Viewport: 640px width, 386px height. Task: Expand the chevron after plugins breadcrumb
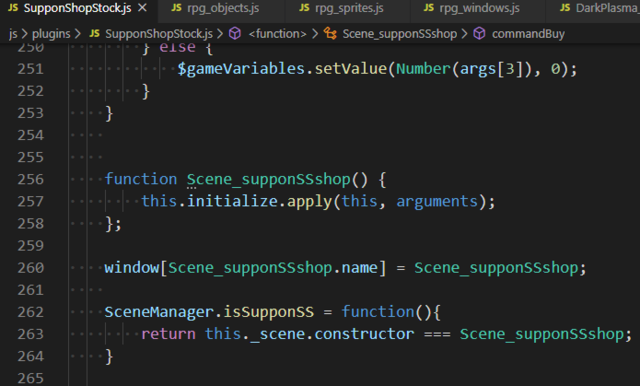(78, 34)
